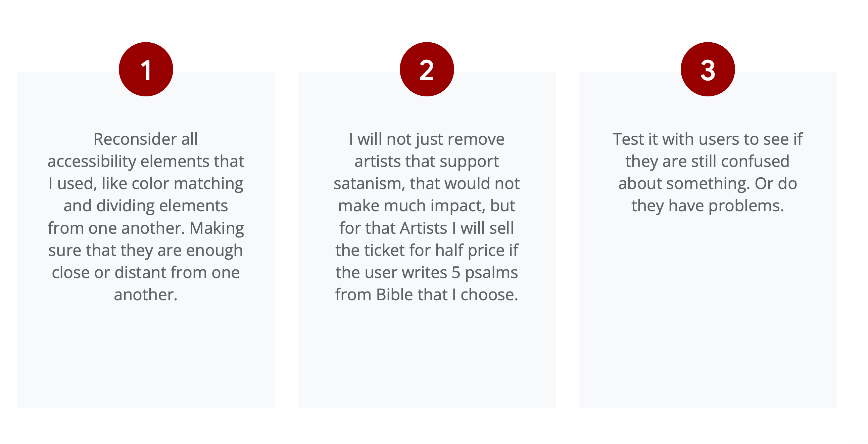
Task: Click the "from Bible that I choose." line
Action: pyautogui.click(x=427, y=295)
